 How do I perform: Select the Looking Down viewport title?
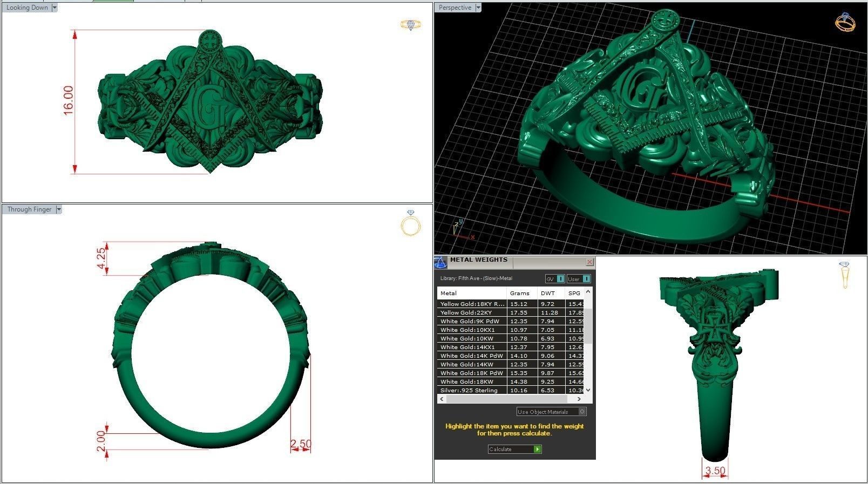pos(27,8)
